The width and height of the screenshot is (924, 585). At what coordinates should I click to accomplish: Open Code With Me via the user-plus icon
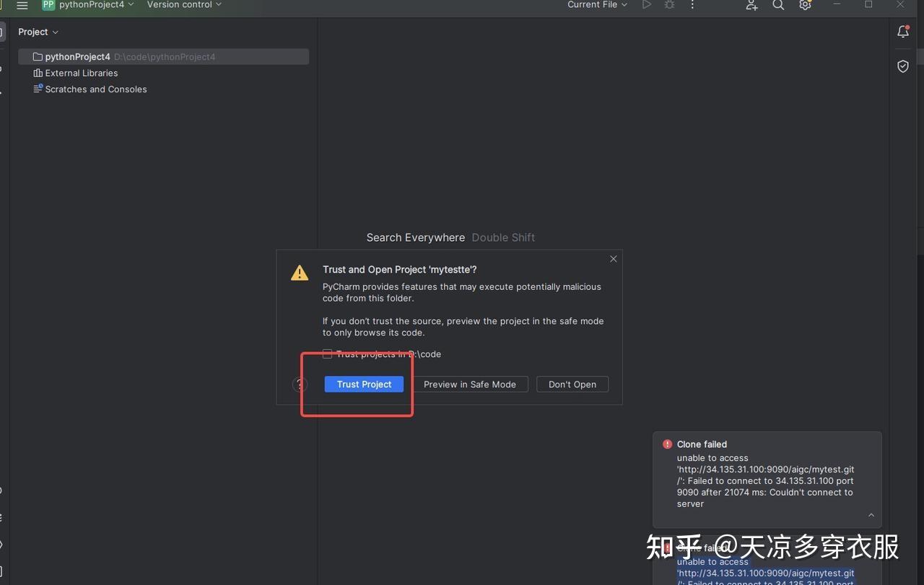(x=751, y=5)
